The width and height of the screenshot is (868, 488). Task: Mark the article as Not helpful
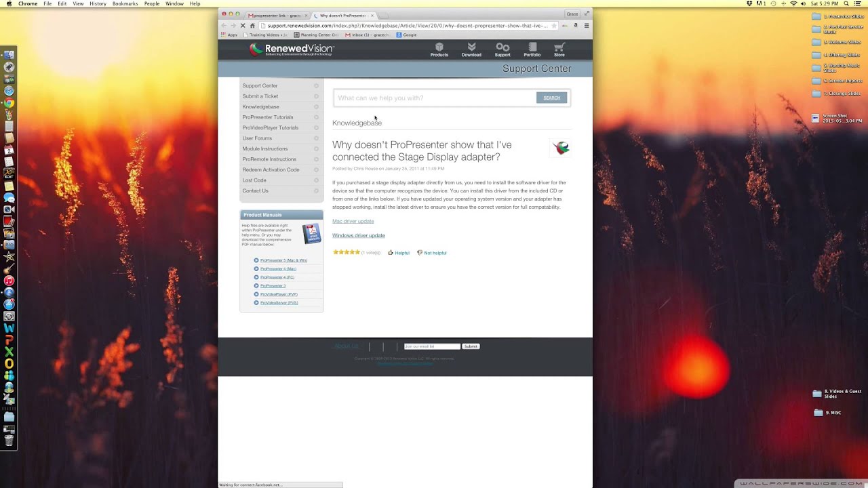(x=432, y=253)
